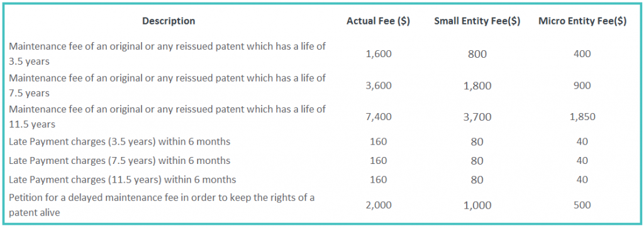644x228 pixels.
Task: Select the 1,850 micro entity fee value
Action: [x=582, y=117]
